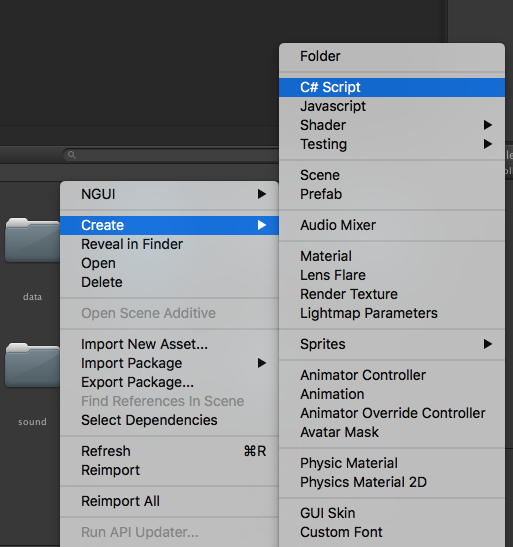Select Delete in context menu

coord(169,282)
